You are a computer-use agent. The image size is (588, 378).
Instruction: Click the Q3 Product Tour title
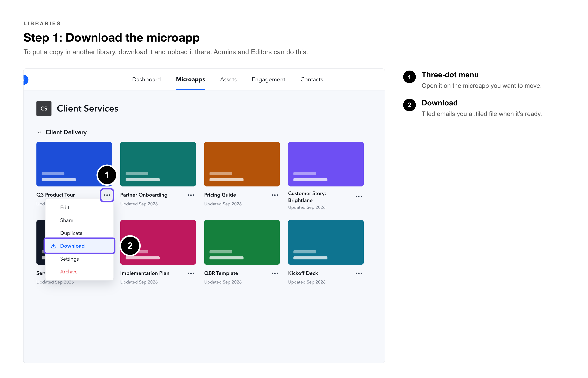click(55, 195)
